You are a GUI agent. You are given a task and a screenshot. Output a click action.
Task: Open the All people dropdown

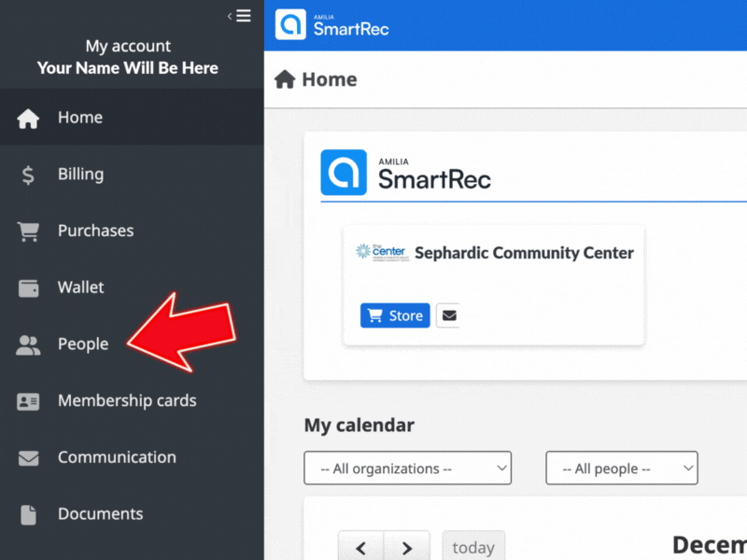click(621, 469)
